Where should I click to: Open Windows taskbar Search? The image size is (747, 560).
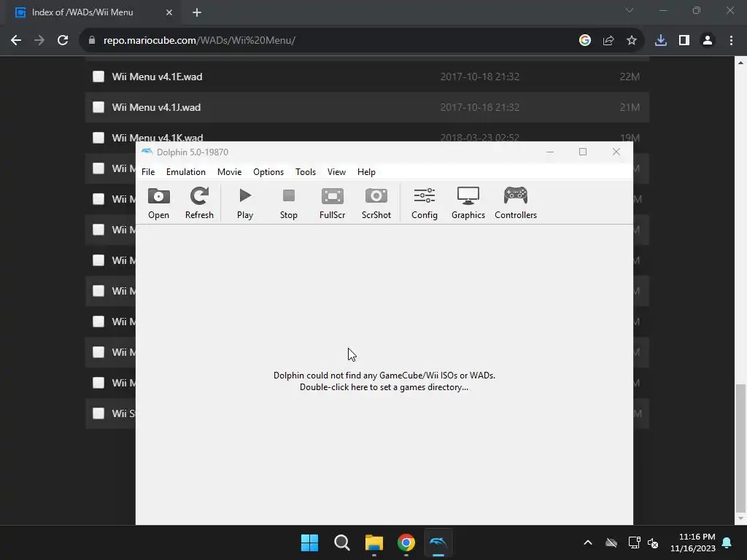(x=341, y=542)
